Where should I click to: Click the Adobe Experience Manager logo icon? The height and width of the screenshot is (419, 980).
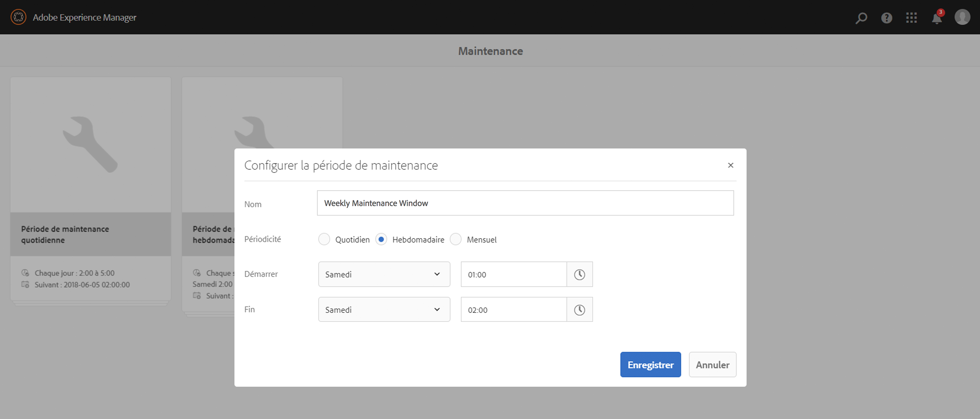[18, 17]
